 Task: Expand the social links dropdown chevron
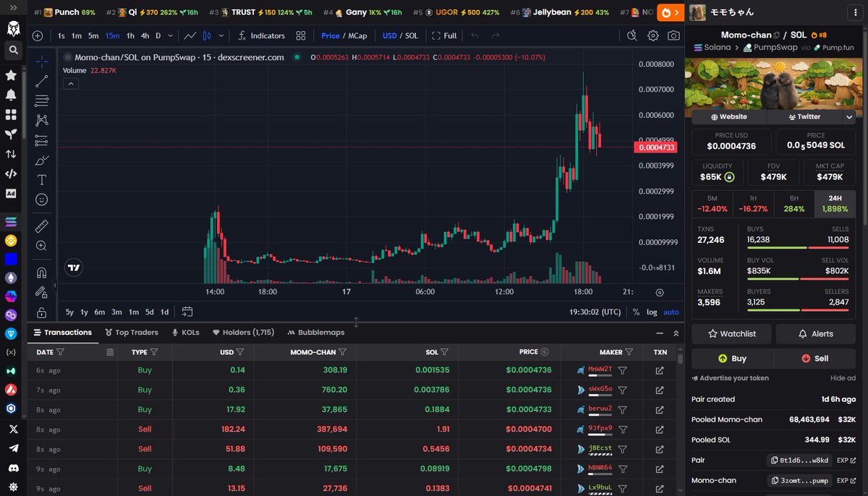pos(849,116)
